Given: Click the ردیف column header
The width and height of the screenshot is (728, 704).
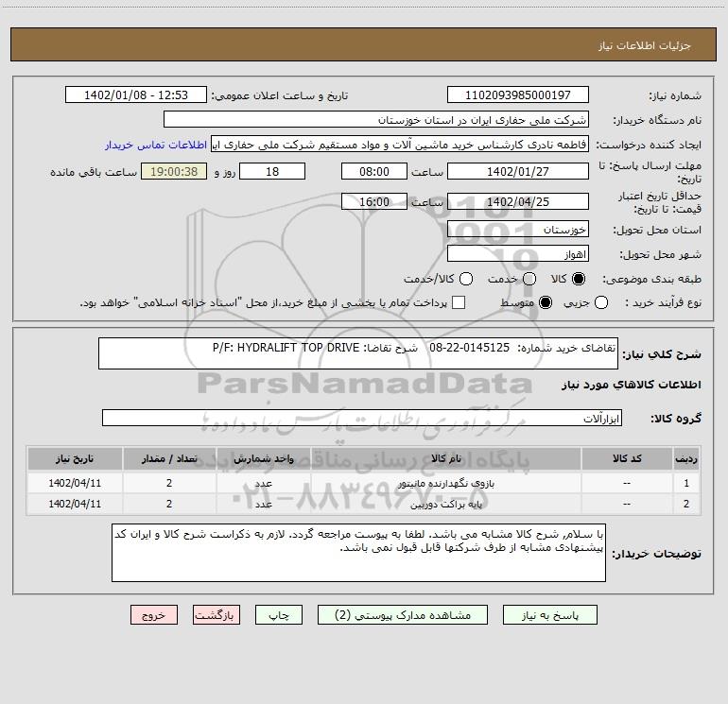Looking at the screenshot, I should [x=685, y=458].
